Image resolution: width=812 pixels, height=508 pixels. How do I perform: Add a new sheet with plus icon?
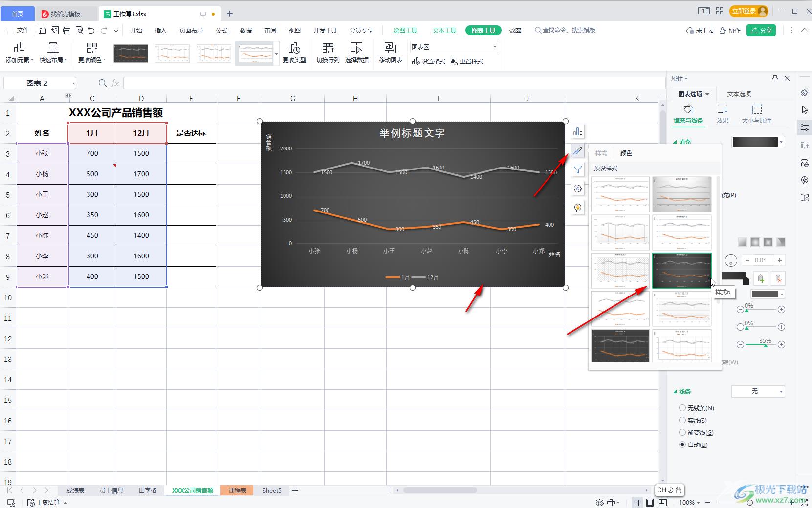tap(295, 490)
